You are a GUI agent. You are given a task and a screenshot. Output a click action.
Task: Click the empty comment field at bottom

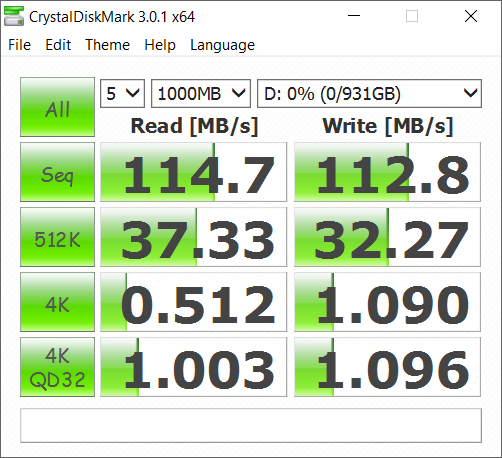(x=251, y=426)
